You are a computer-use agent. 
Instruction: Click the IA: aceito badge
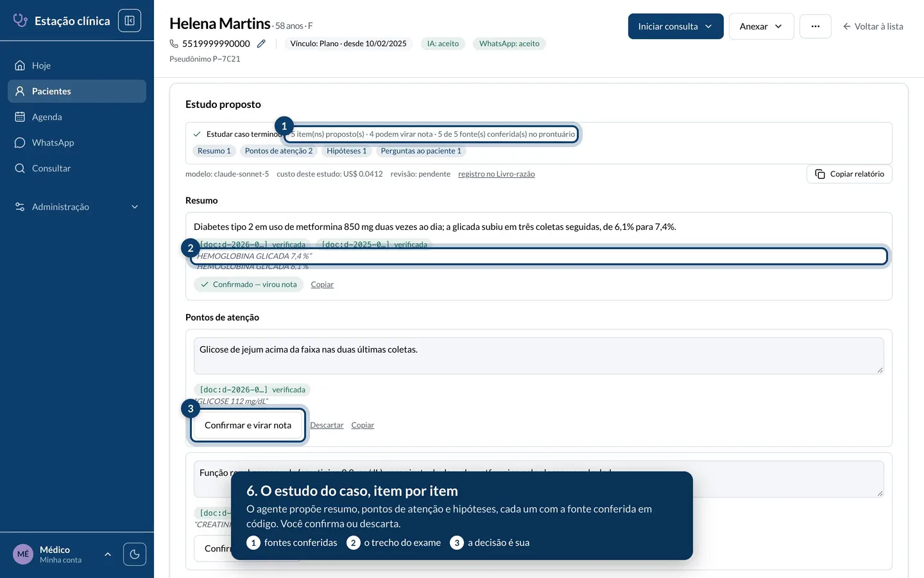[x=443, y=44]
